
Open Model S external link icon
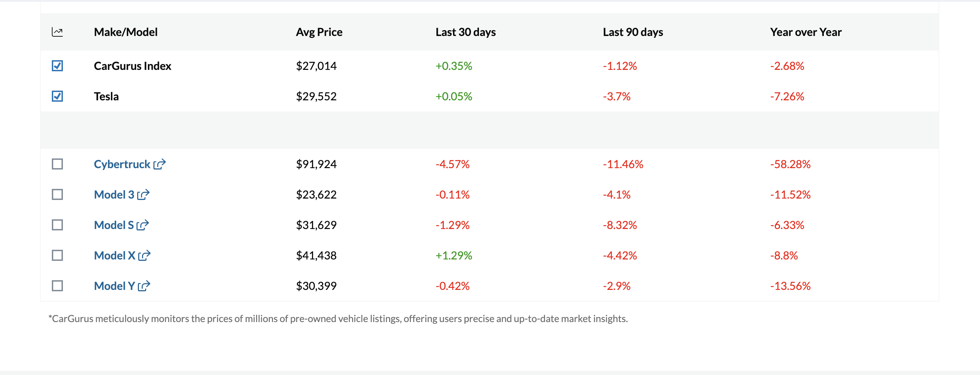(142, 225)
